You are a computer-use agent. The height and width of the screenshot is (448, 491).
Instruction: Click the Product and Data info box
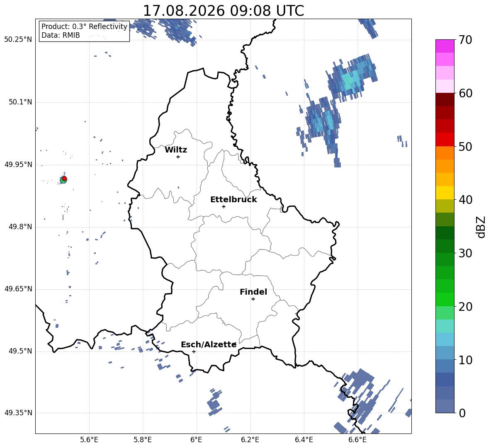point(84,31)
